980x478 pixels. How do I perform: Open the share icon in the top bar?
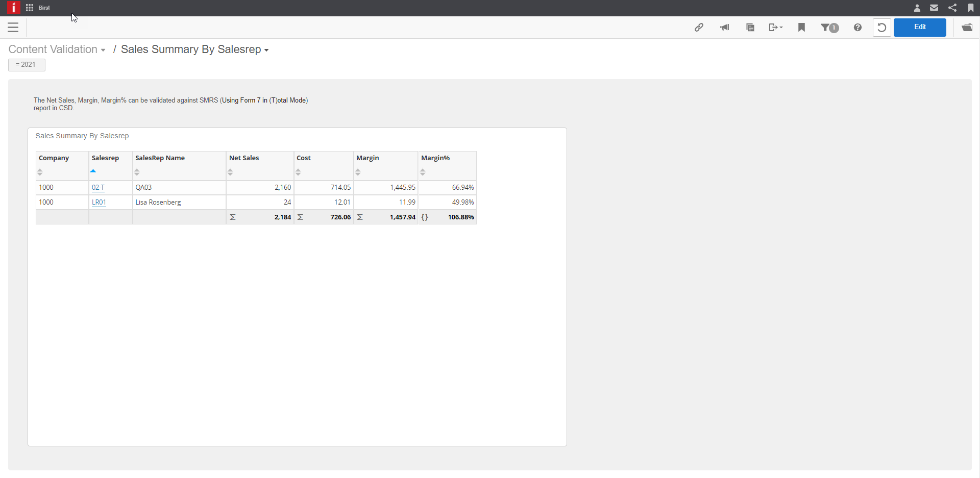952,8
